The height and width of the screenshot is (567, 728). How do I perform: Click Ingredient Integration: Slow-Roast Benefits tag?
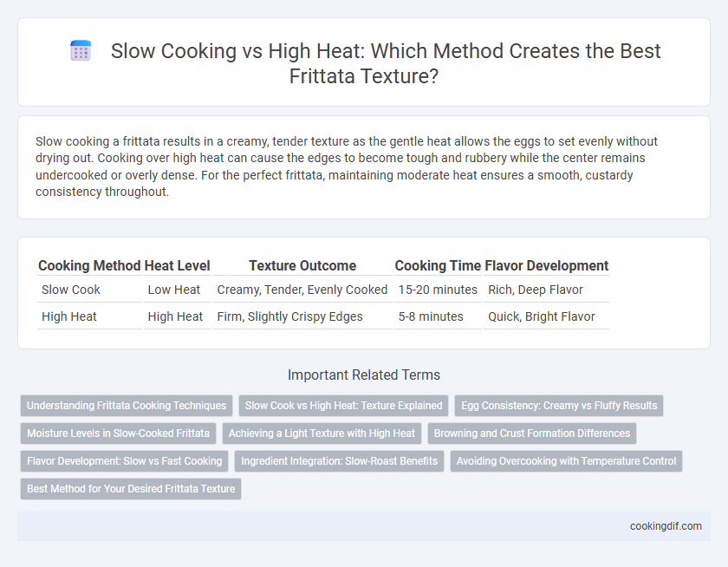coord(340,461)
